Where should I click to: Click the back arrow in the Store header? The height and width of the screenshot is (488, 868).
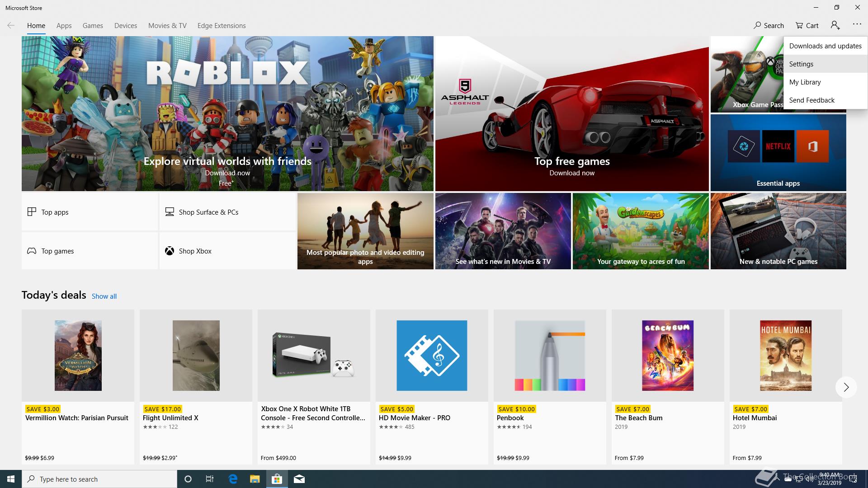[x=11, y=25]
